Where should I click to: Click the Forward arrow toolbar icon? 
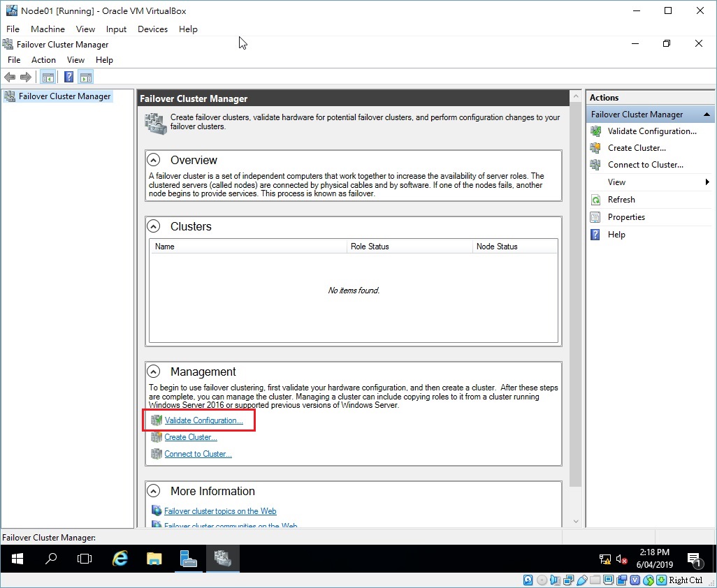tap(26, 78)
